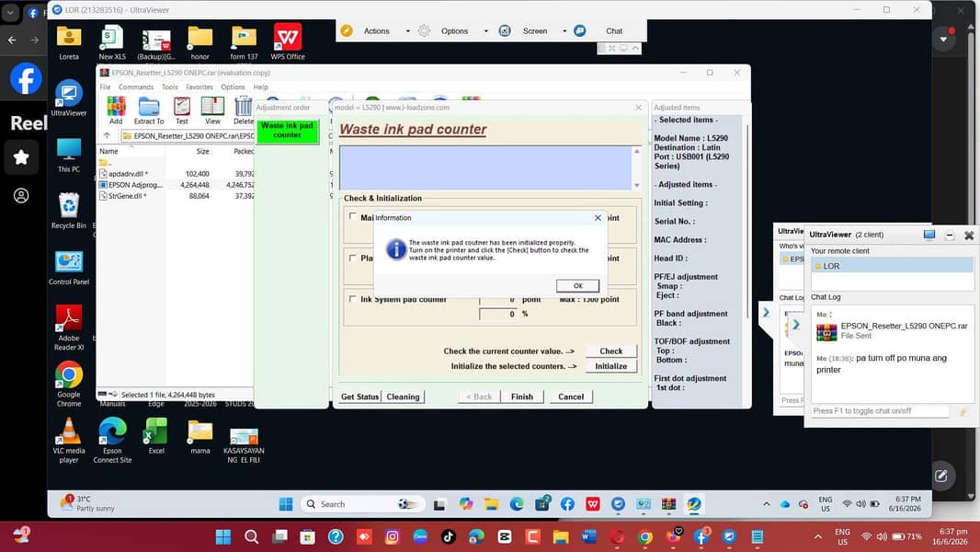Screen dimensions: 980x552
Task: Expand the Screen dropdown arrow
Action: [564, 30]
